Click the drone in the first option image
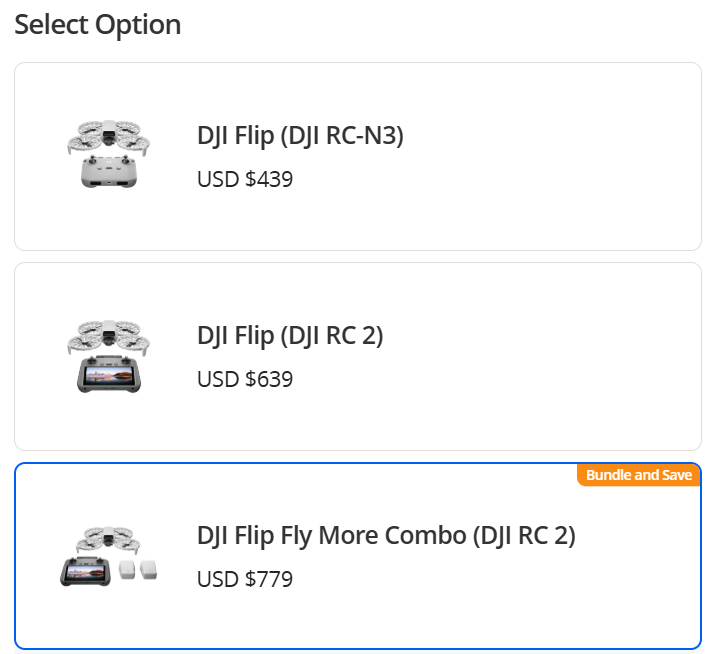 pos(108,136)
